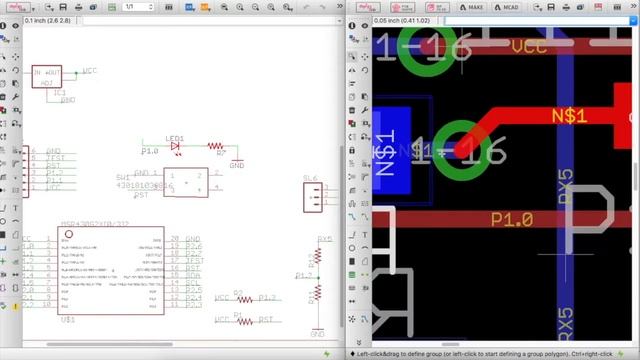This screenshot has width=640, height=360.
Task: Select the Info tool in board editor
Action: click(x=352, y=25)
